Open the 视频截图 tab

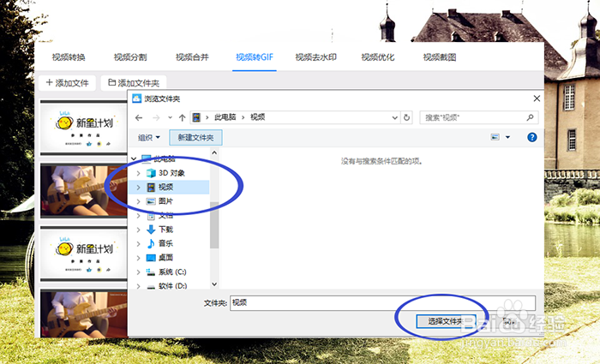(x=439, y=57)
